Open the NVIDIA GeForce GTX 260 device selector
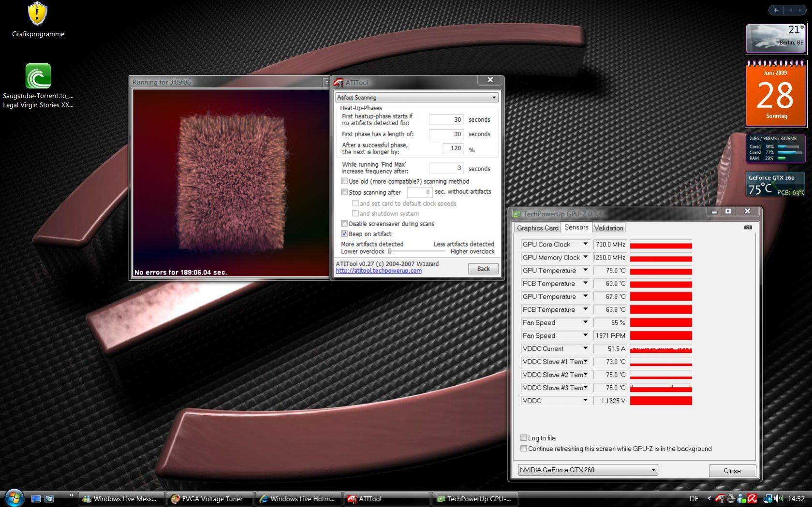Screen dimensions: 812x507 click(588, 470)
